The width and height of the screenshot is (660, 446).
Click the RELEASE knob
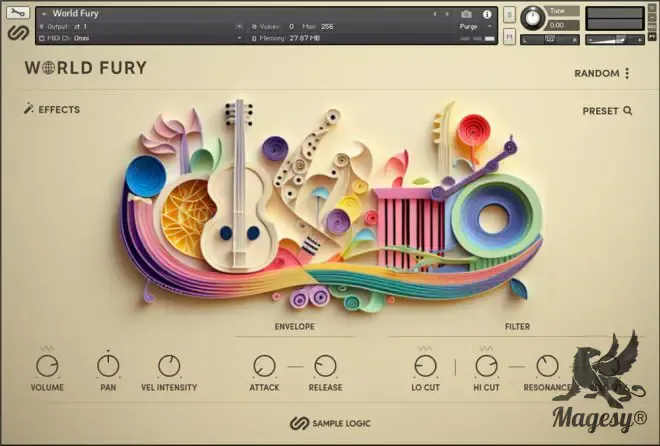coord(325,366)
